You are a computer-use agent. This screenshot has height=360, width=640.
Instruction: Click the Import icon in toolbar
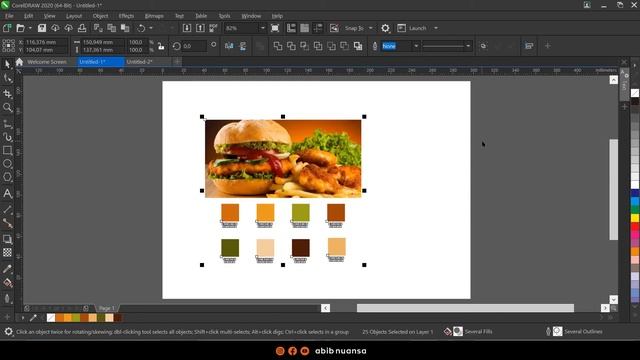click(187, 28)
